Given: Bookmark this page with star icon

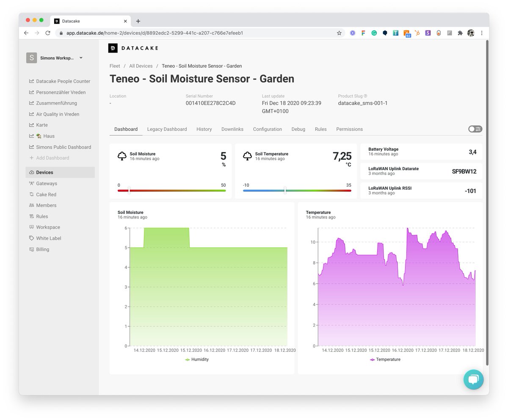Looking at the screenshot, I should 339,33.
